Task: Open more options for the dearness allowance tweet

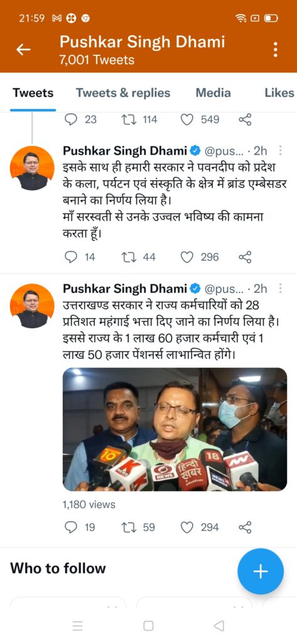Action: 281,289
